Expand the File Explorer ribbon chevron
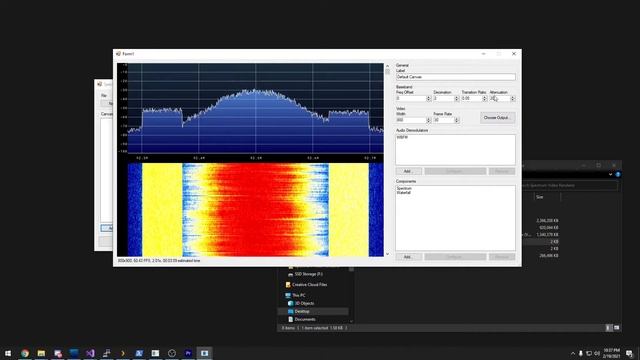The width and height of the screenshot is (640, 360). click(611, 174)
